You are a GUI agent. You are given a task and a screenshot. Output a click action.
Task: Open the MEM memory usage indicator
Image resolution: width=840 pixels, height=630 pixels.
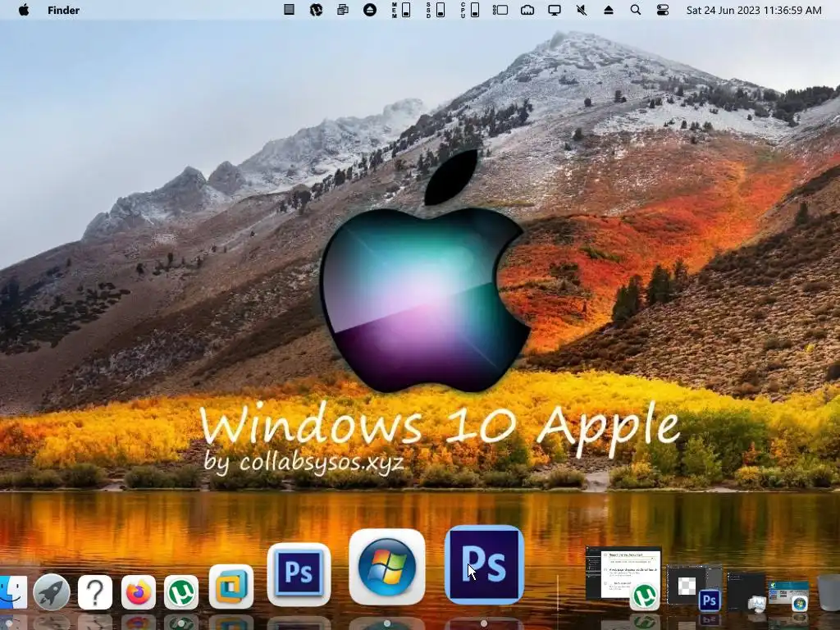(x=401, y=10)
